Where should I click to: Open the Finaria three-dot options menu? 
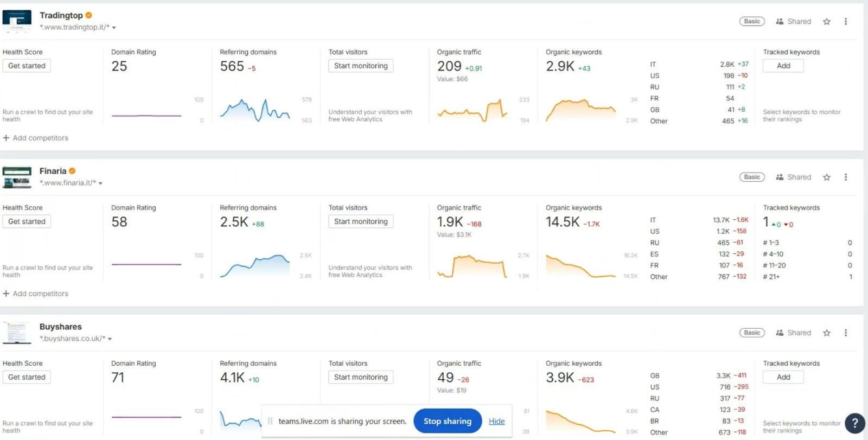point(846,177)
